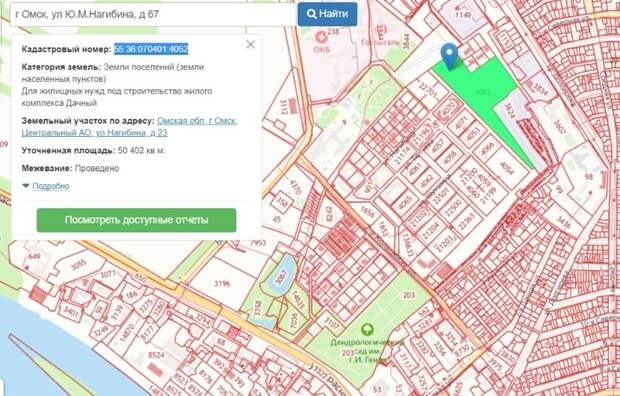
Task: Click parcel 1149 at top of map
Action: coord(463,15)
